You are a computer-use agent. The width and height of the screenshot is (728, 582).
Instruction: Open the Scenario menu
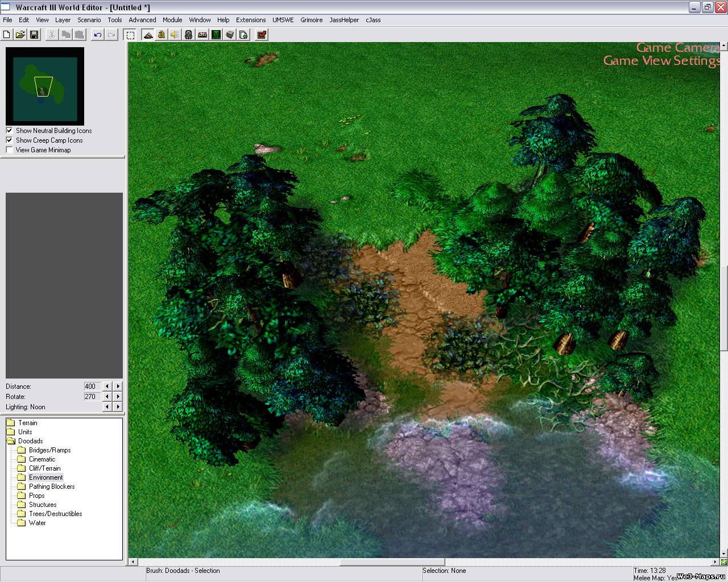pos(89,20)
